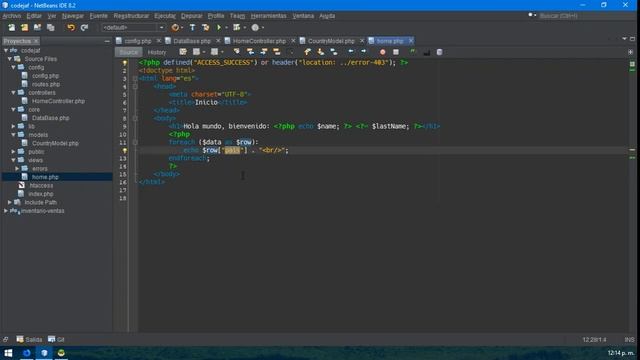
Task: Click the lightbulb hint on line 12
Action: click(125, 151)
